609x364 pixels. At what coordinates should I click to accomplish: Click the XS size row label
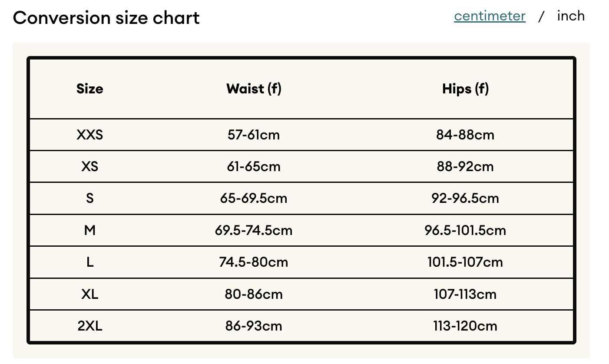point(90,167)
